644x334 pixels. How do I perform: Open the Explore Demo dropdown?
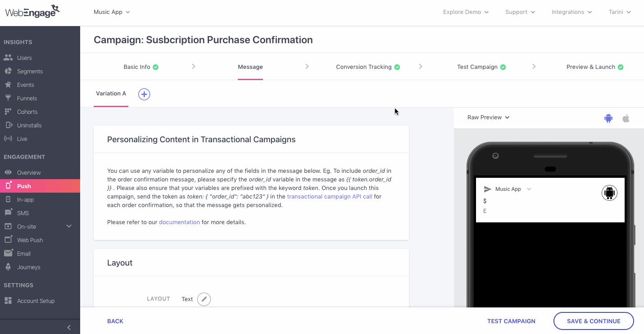click(466, 12)
